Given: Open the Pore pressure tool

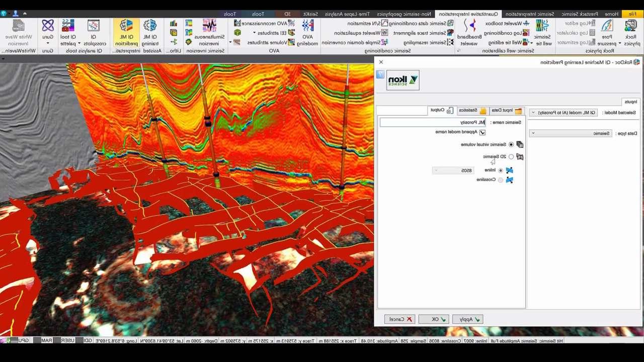Looking at the screenshot, I should (607, 33).
